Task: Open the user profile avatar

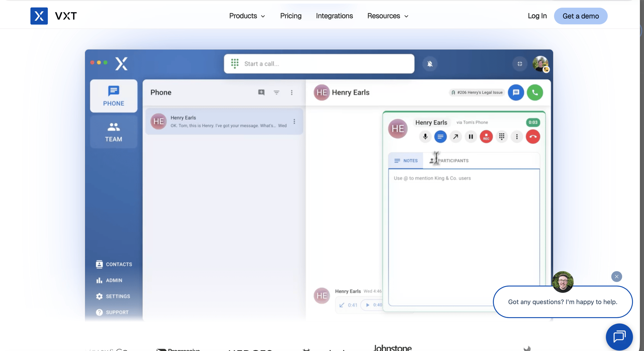Action: [540, 64]
